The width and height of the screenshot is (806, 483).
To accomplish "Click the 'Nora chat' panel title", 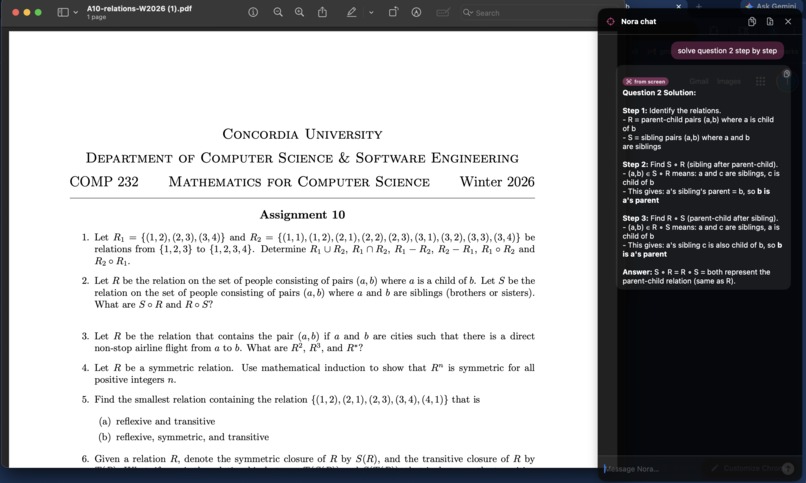I will 638,22.
